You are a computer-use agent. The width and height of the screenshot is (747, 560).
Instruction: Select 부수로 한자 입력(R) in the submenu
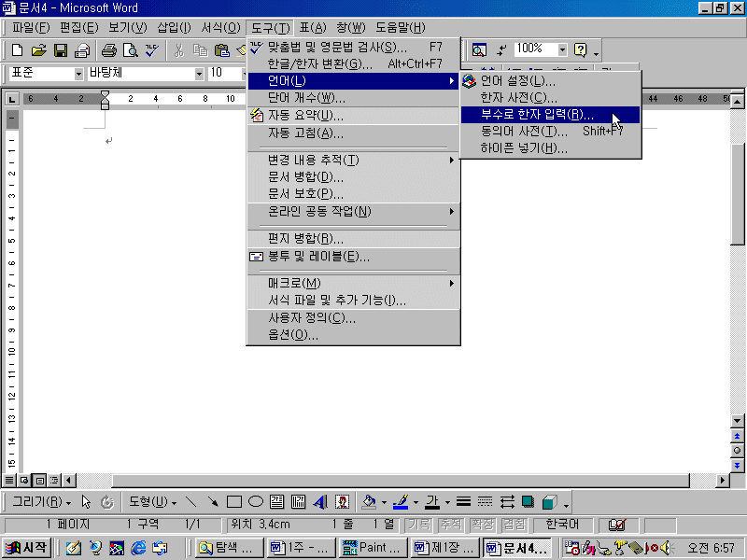(550, 115)
